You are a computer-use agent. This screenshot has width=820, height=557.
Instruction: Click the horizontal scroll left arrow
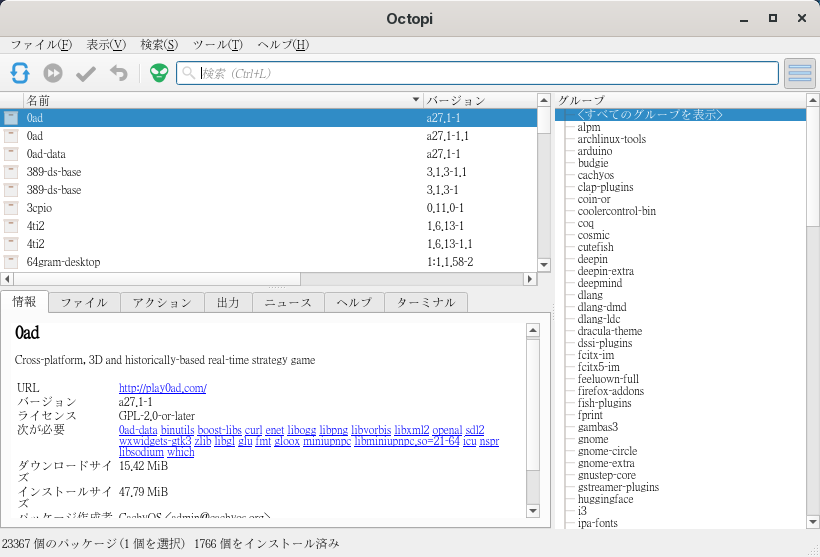7,279
